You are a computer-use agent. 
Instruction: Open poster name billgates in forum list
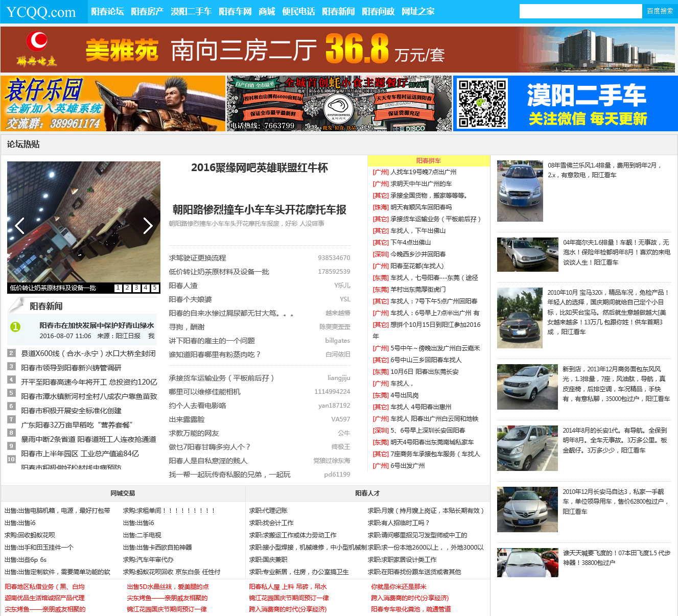point(338,341)
